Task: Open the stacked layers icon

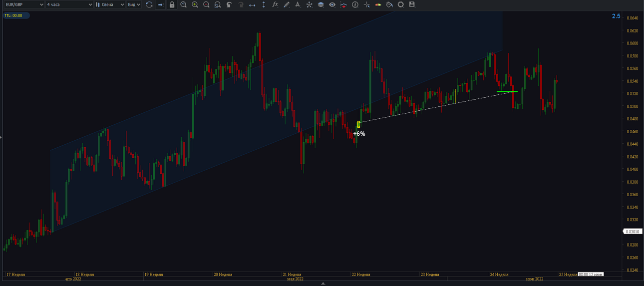Action: click(x=321, y=4)
